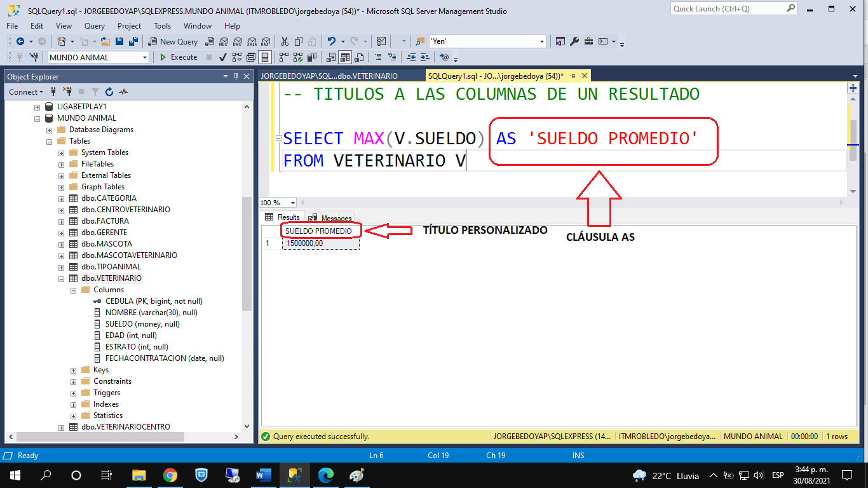Open Word from the Windows taskbar
Screen dimensions: 868x488
click(x=263, y=475)
